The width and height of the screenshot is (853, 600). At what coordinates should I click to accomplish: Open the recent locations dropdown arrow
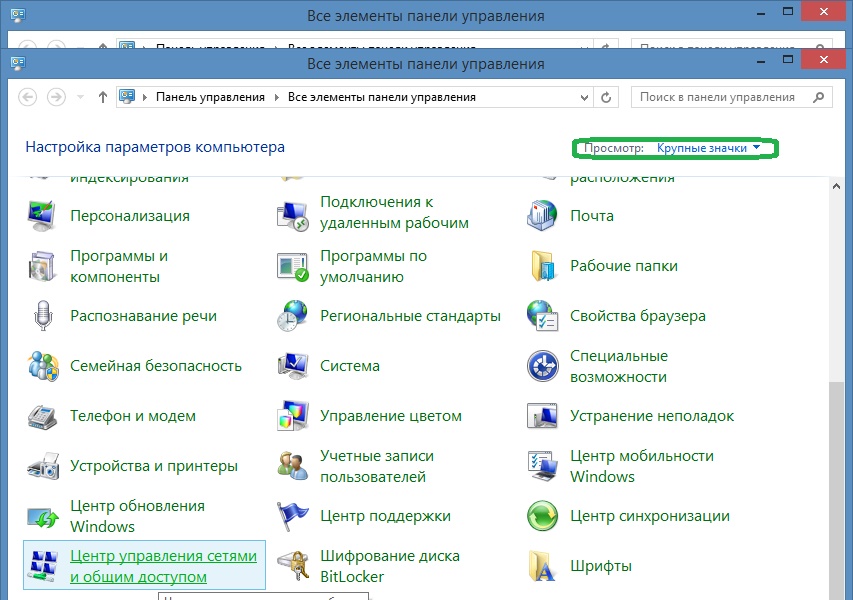click(x=80, y=97)
